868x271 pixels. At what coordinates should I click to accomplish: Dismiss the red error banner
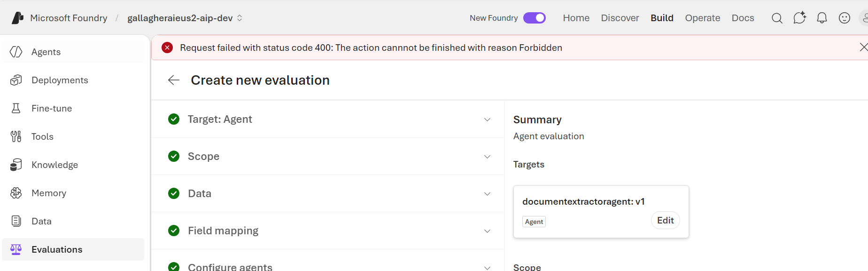pyautogui.click(x=863, y=47)
